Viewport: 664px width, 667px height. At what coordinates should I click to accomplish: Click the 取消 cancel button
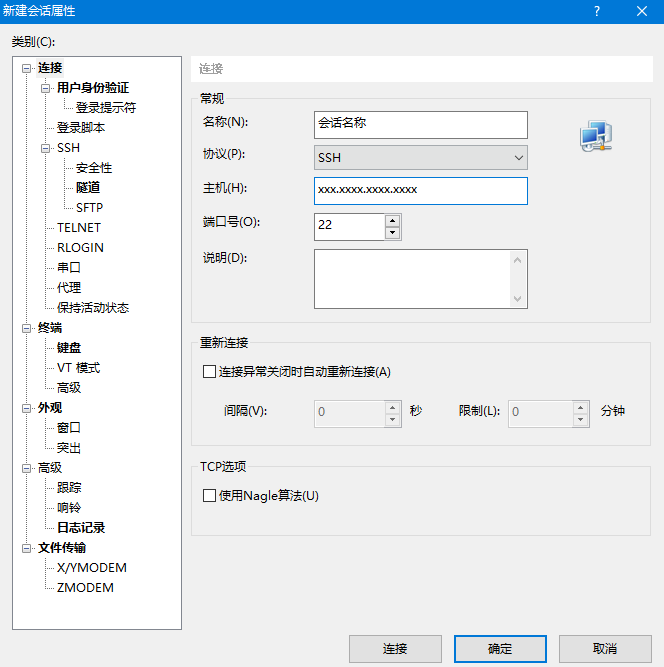click(x=605, y=649)
